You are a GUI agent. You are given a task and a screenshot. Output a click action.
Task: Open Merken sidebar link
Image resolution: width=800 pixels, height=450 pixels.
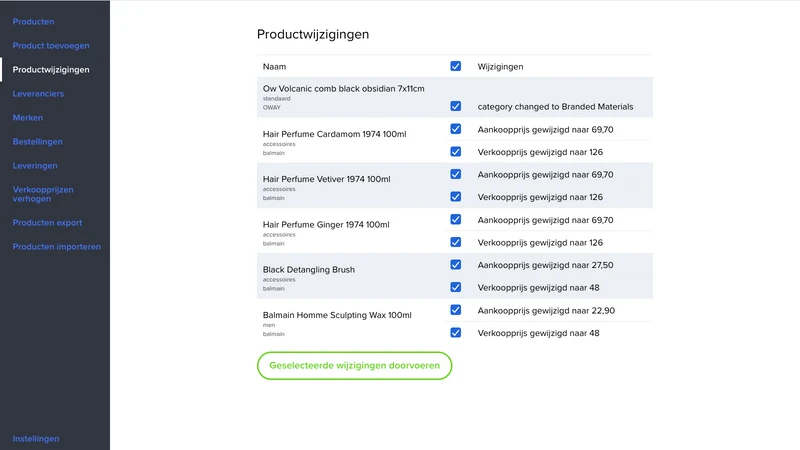pos(28,117)
